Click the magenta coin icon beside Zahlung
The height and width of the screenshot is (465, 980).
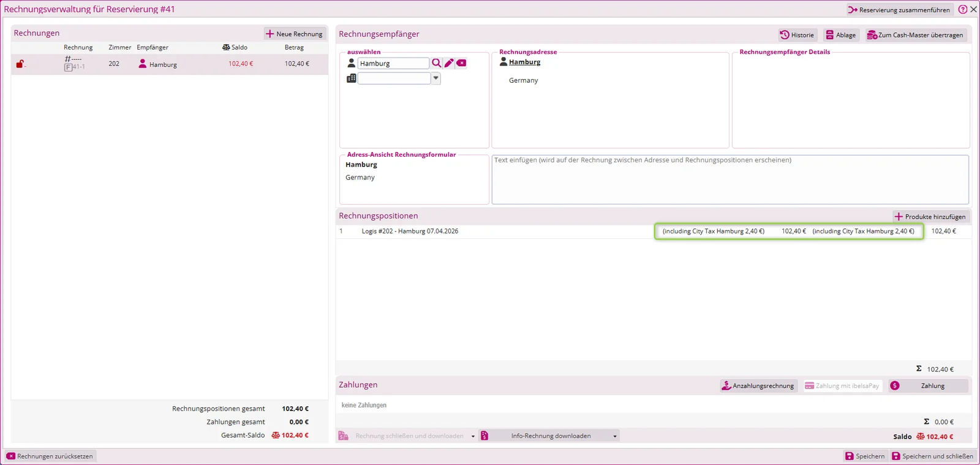[x=895, y=385]
